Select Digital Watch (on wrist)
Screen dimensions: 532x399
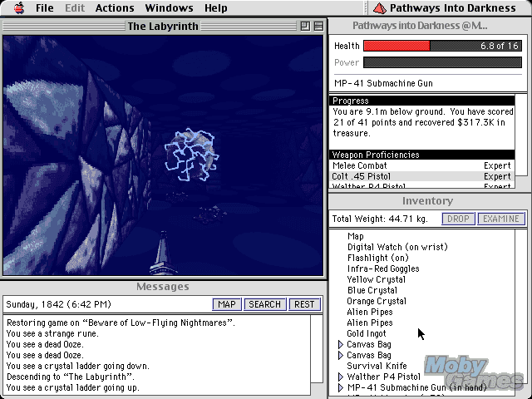point(397,247)
